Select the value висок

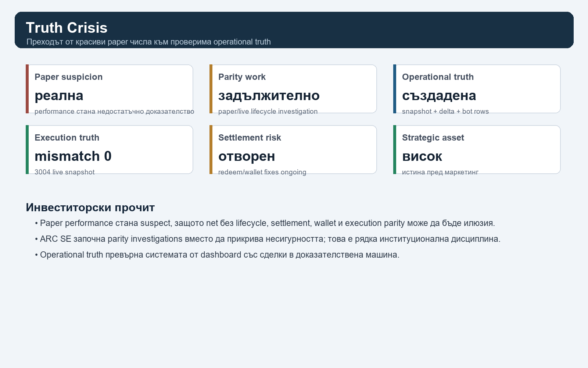coord(422,156)
